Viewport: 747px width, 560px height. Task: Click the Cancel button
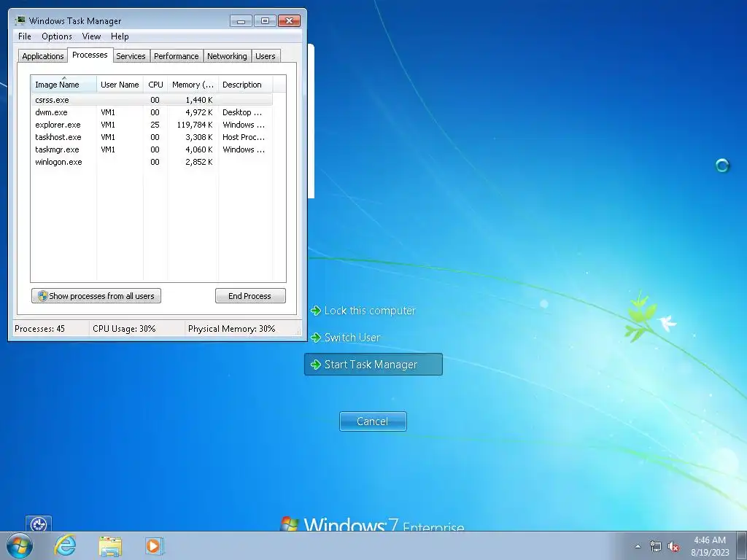(x=373, y=421)
